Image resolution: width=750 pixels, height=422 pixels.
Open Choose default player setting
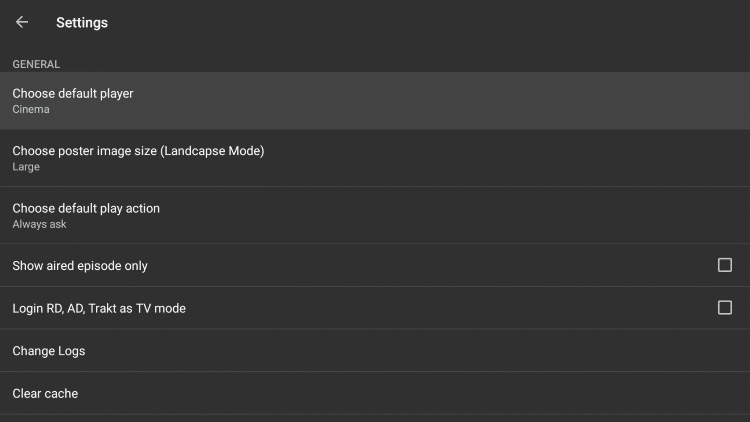pyautogui.click(x=73, y=93)
